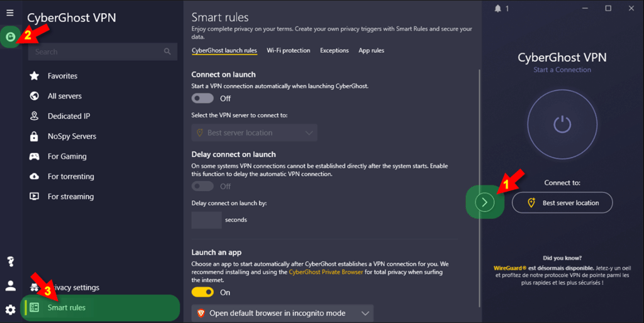Toggle Connect on launch switch

coord(203,99)
